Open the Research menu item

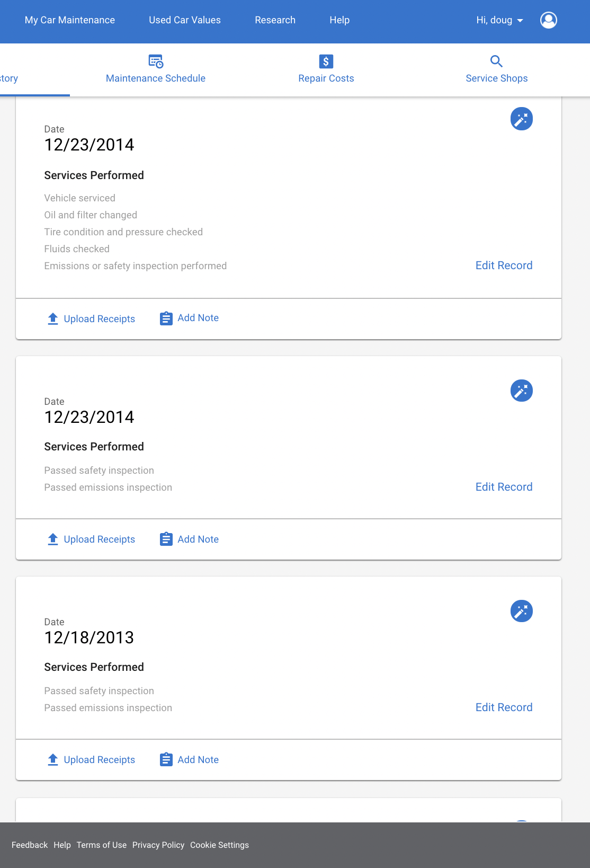tap(275, 20)
